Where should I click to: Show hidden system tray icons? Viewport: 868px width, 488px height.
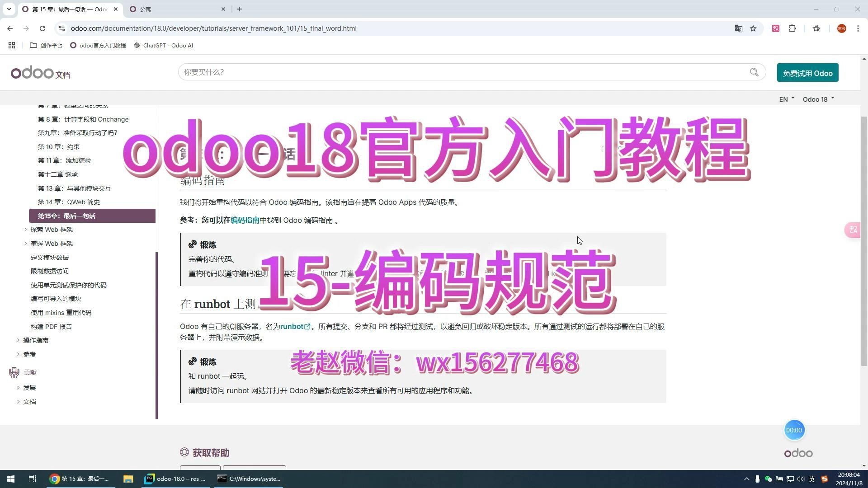coord(746,479)
